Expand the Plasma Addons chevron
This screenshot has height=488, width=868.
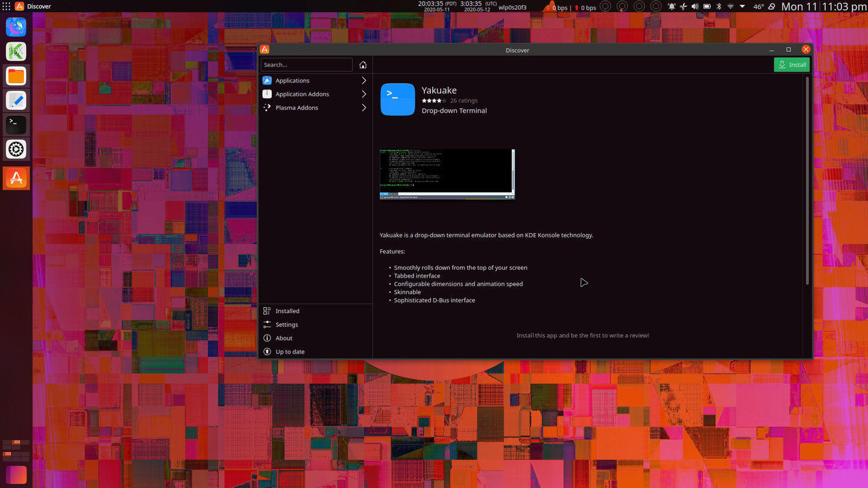pyautogui.click(x=364, y=107)
